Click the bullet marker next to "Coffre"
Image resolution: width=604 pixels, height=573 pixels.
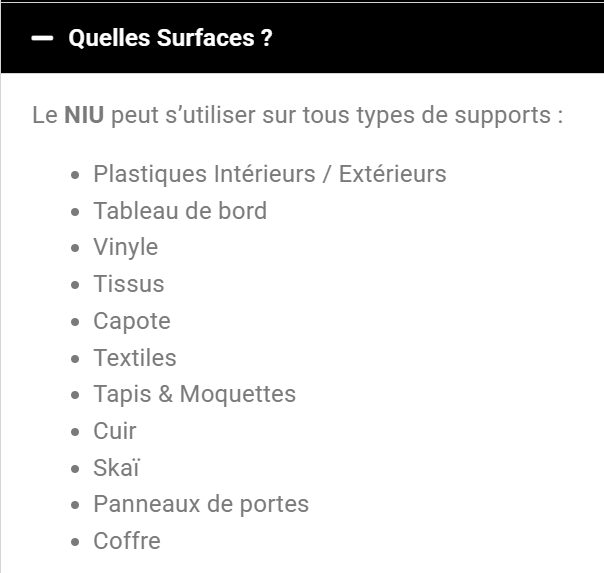[x=75, y=542]
